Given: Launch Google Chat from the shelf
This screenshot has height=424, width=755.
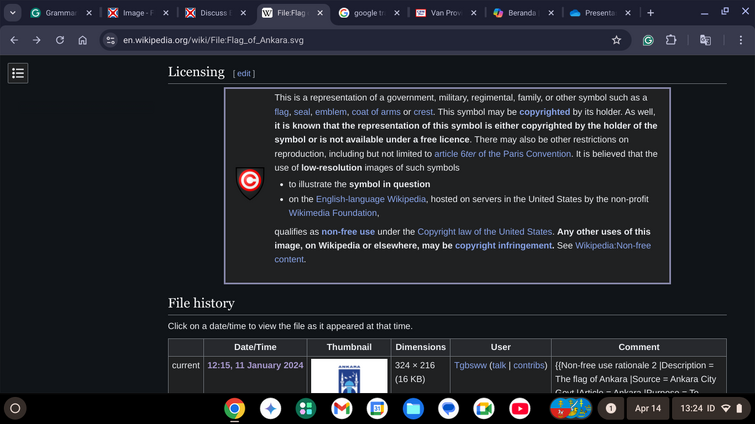Looking at the screenshot, I should (448, 409).
